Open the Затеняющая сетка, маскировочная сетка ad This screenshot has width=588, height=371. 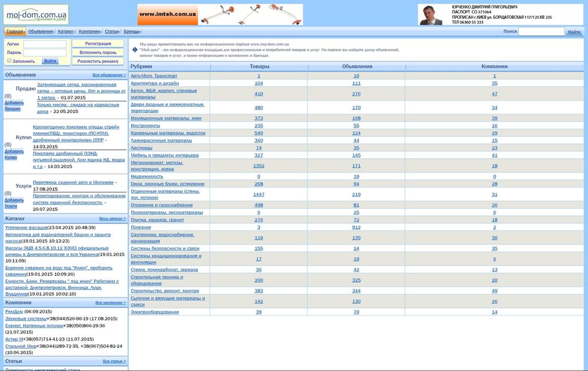pos(81,91)
